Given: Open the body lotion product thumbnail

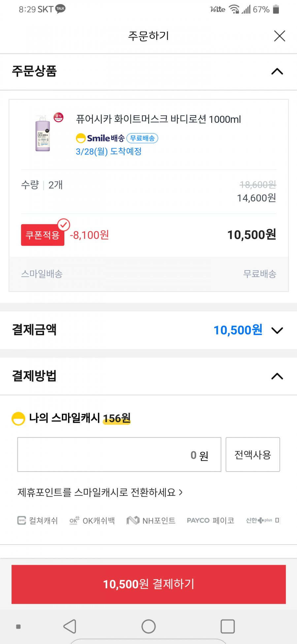Looking at the screenshot, I should tap(43, 133).
